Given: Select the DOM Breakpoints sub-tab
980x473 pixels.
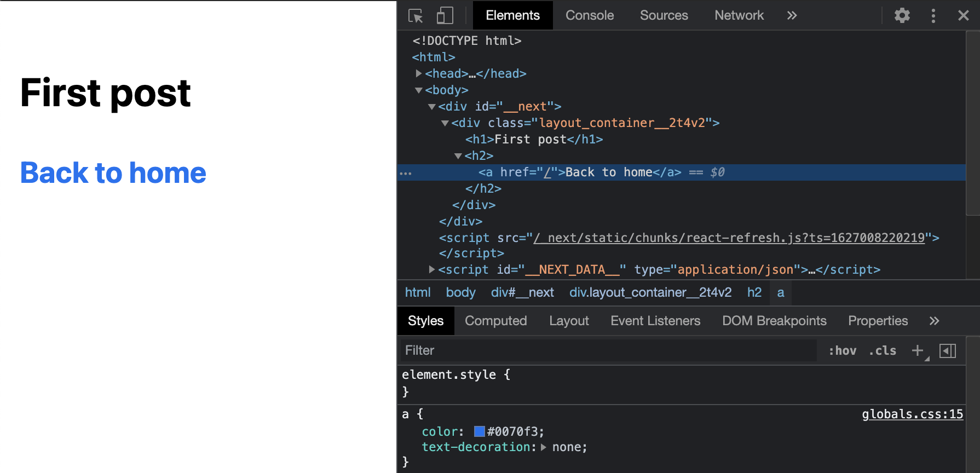Looking at the screenshot, I should click(774, 321).
